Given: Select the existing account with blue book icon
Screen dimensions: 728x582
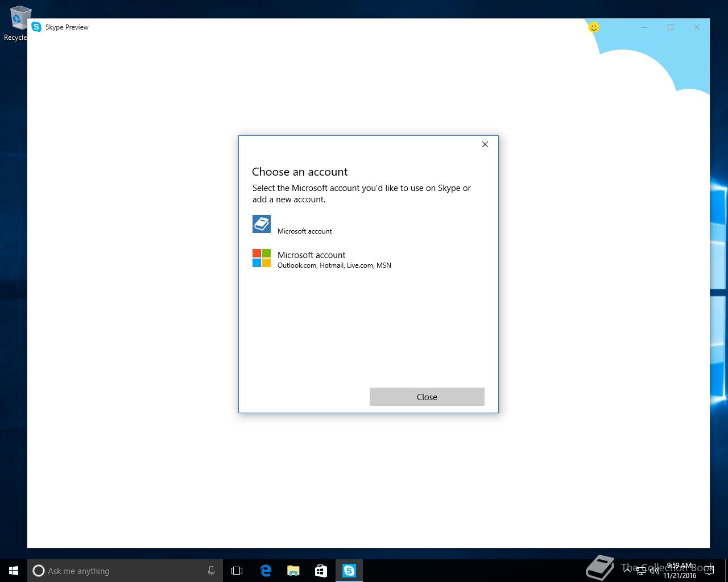Looking at the screenshot, I should tap(369, 225).
